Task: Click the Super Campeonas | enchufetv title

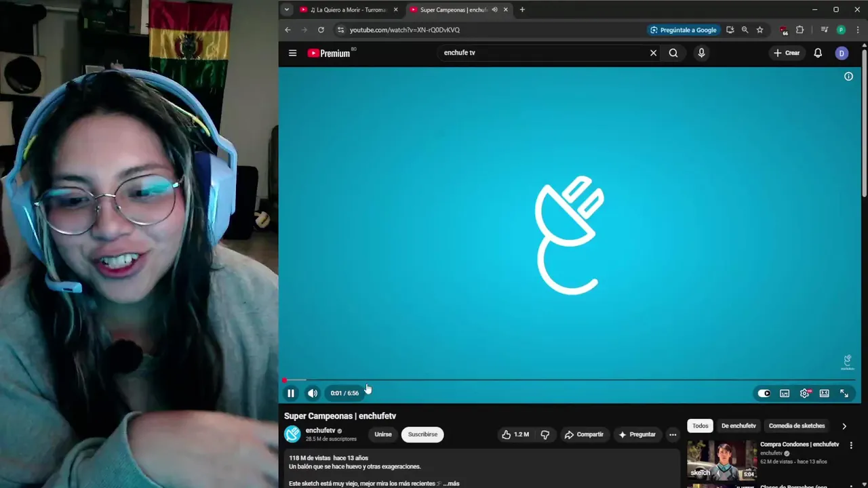Action: point(340,415)
